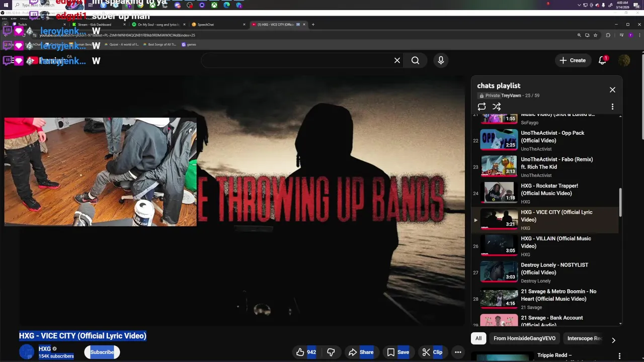
Task: Open browser media control icon
Action: tap(621, 35)
